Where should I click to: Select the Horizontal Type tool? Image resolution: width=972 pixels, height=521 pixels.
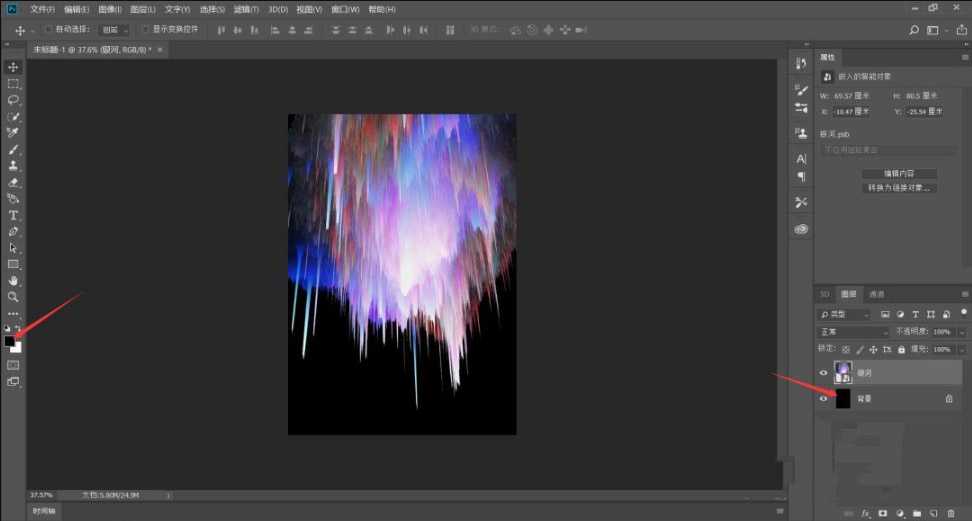(x=13, y=215)
